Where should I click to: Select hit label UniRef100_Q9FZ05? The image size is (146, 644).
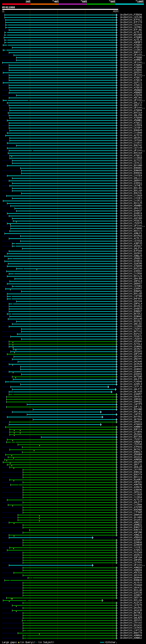coord(131,354)
